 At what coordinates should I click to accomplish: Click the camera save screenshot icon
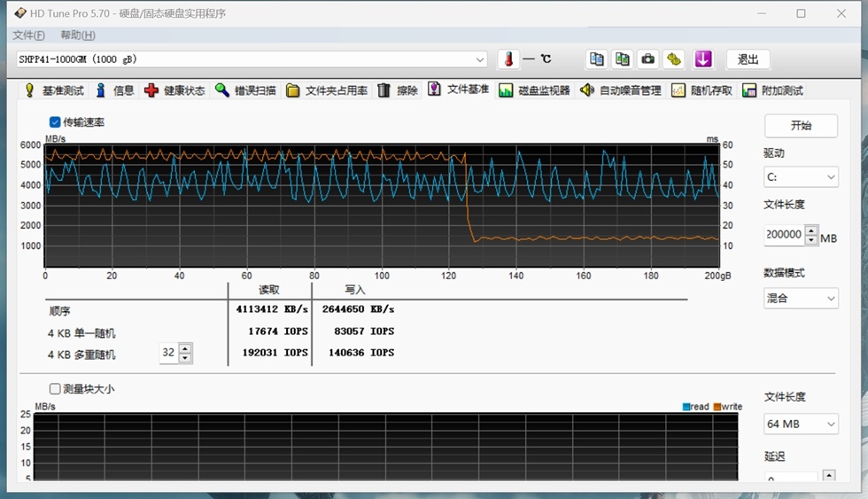point(648,59)
